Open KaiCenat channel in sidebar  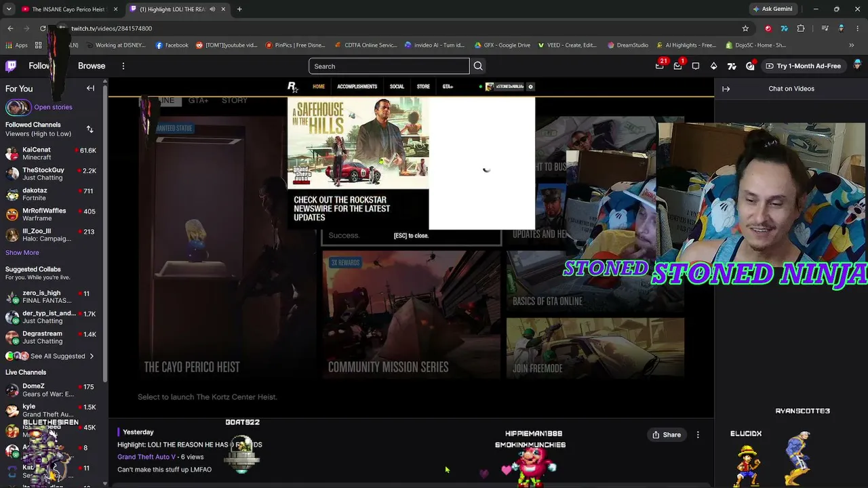51,153
